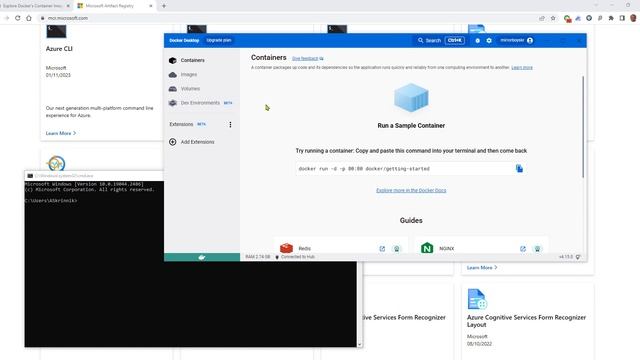Viewport: 640px width, 360px height.
Task: Click the browser home button
Action: click(29, 18)
